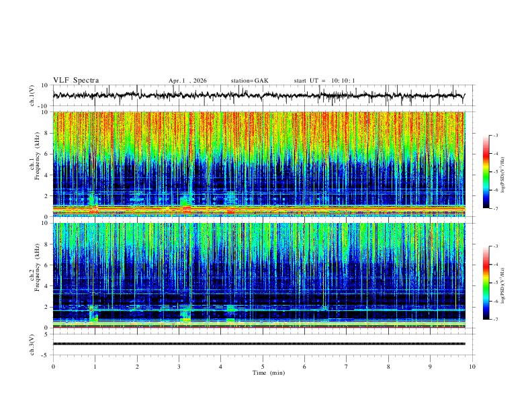532x411 pixels.
Task: Click the time axis tick label "0"
Action: [x=53, y=367]
